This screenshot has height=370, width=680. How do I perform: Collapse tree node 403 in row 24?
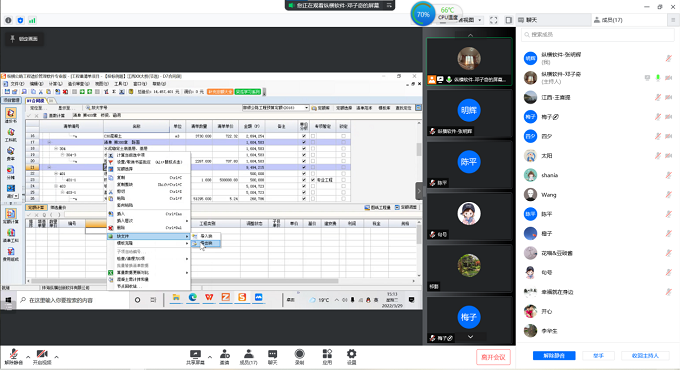coord(56,186)
